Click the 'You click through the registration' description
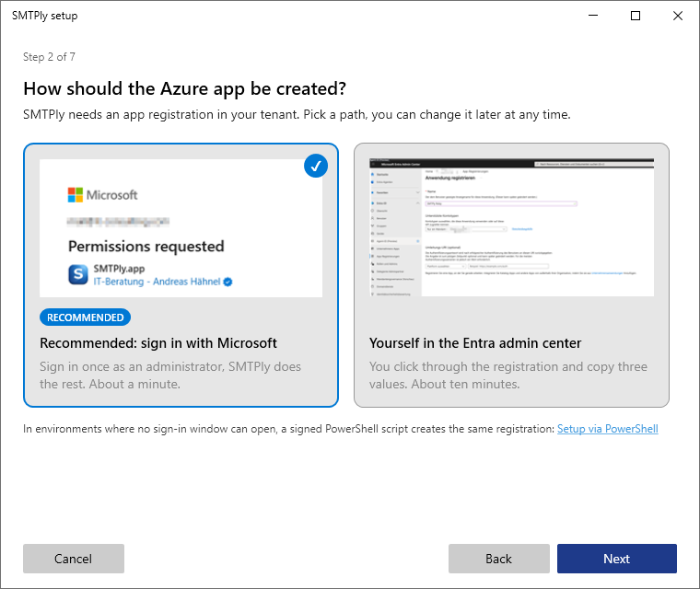This screenshot has height=589, width=700. click(508, 375)
